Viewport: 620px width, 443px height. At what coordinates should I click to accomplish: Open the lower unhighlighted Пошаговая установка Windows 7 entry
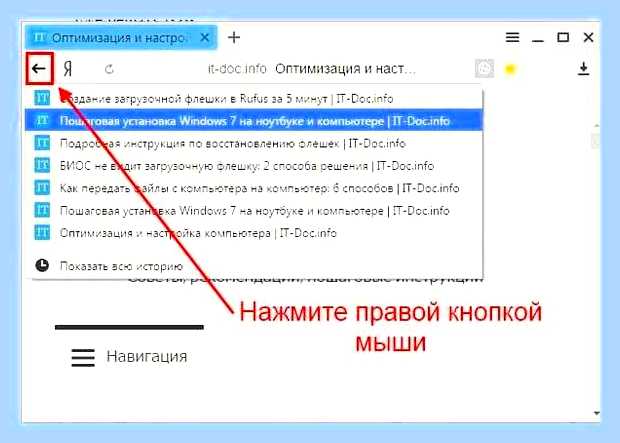coord(253,210)
